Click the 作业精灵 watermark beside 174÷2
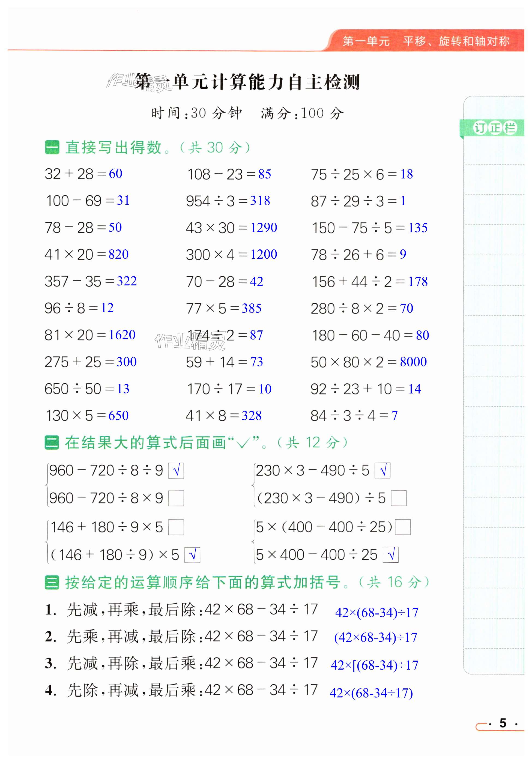 pyautogui.click(x=190, y=341)
